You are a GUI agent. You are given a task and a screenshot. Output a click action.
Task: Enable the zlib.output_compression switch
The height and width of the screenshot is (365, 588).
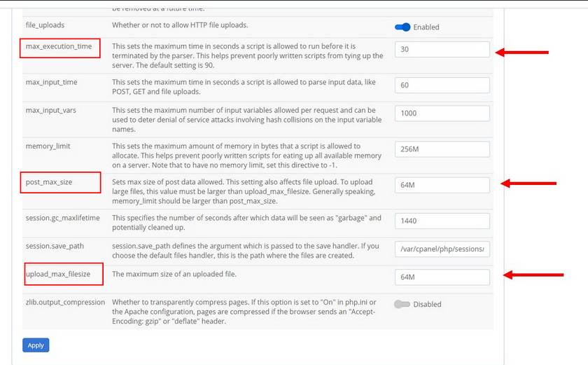pyautogui.click(x=402, y=305)
